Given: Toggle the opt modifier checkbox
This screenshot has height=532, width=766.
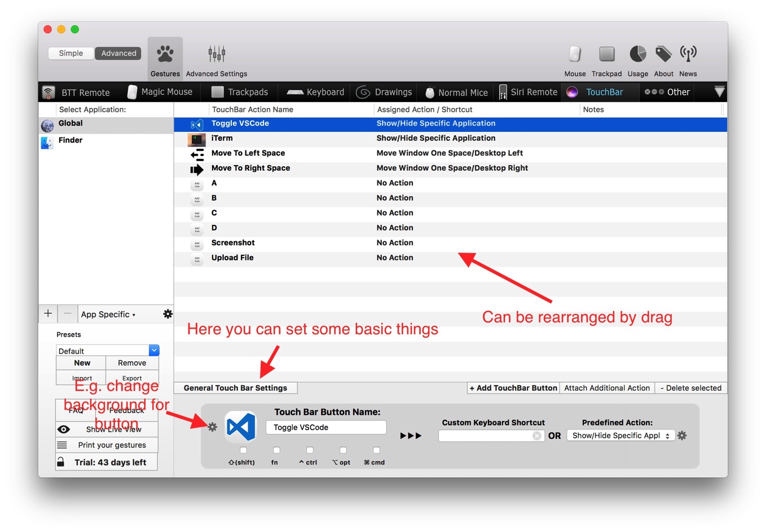Looking at the screenshot, I should click(x=343, y=450).
